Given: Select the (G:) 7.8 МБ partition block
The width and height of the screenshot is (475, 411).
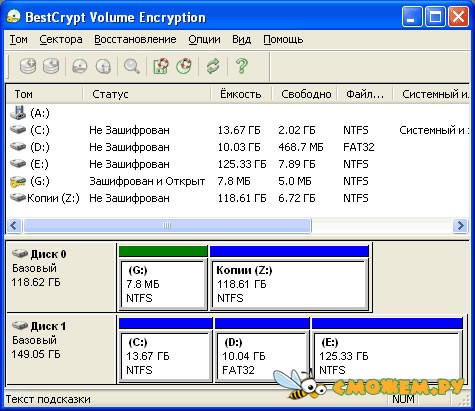Looking at the screenshot, I should click(x=163, y=284).
